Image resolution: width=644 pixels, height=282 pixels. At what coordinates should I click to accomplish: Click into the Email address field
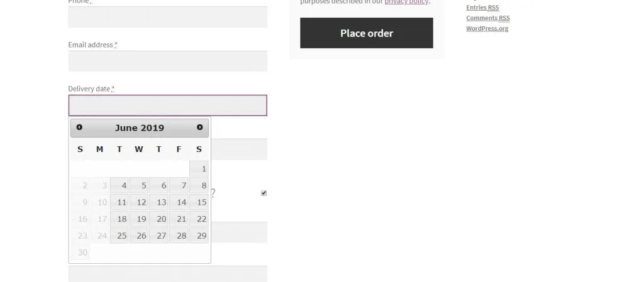pyautogui.click(x=167, y=61)
